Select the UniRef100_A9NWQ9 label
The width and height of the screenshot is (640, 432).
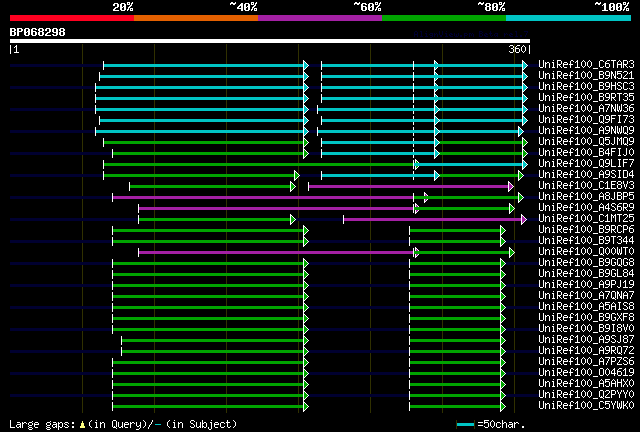pos(586,131)
